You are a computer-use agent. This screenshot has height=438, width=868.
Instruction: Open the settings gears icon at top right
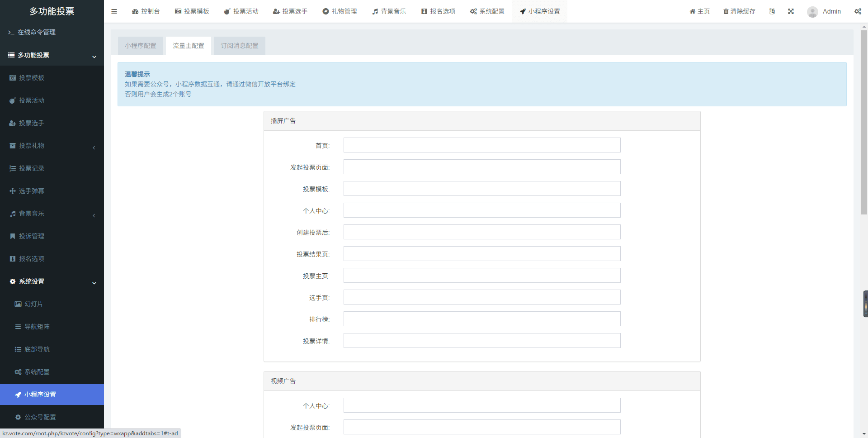pos(858,11)
